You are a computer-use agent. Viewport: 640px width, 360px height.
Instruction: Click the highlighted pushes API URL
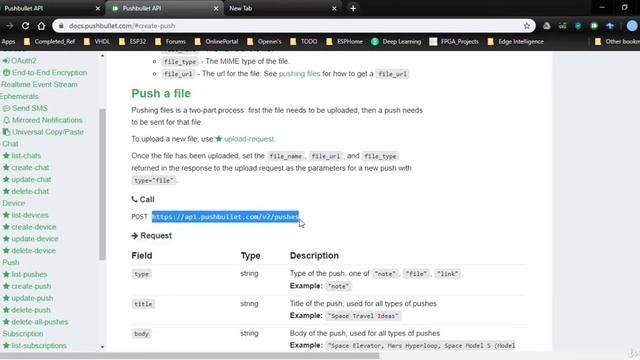[225, 216]
